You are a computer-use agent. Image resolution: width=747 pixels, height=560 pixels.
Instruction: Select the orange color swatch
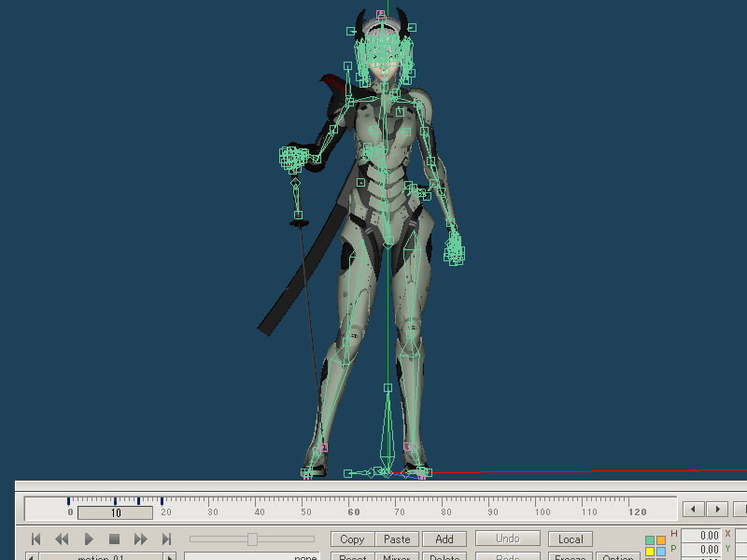[661, 539]
